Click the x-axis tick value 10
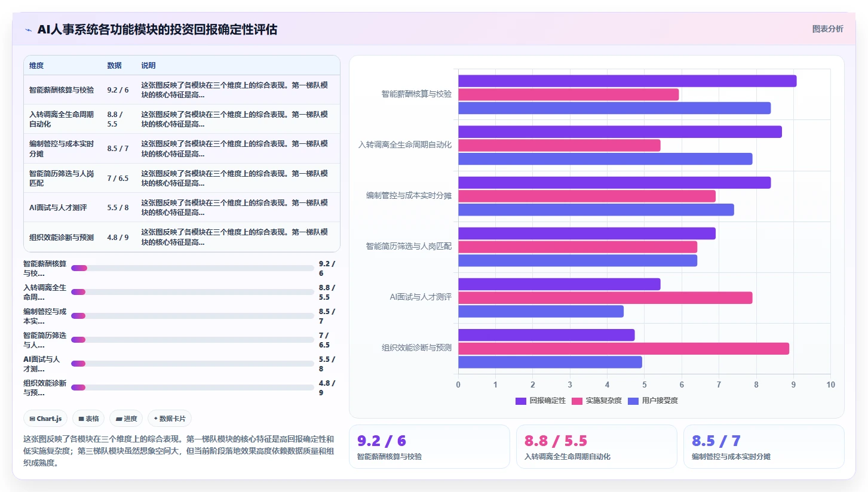The width and height of the screenshot is (868, 492). point(830,385)
